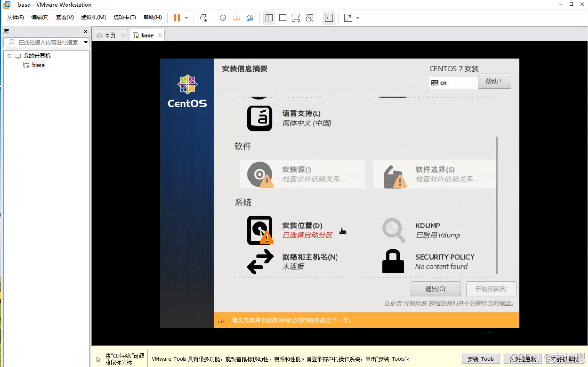
Task: Click the 以后提醒我 remind later button
Action: pyautogui.click(x=522, y=359)
